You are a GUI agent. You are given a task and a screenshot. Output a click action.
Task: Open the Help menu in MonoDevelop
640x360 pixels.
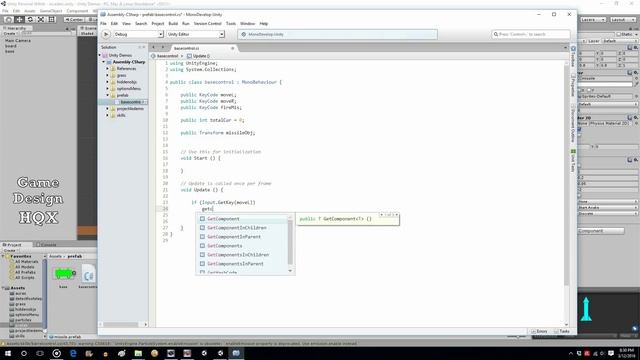point(264,24)
